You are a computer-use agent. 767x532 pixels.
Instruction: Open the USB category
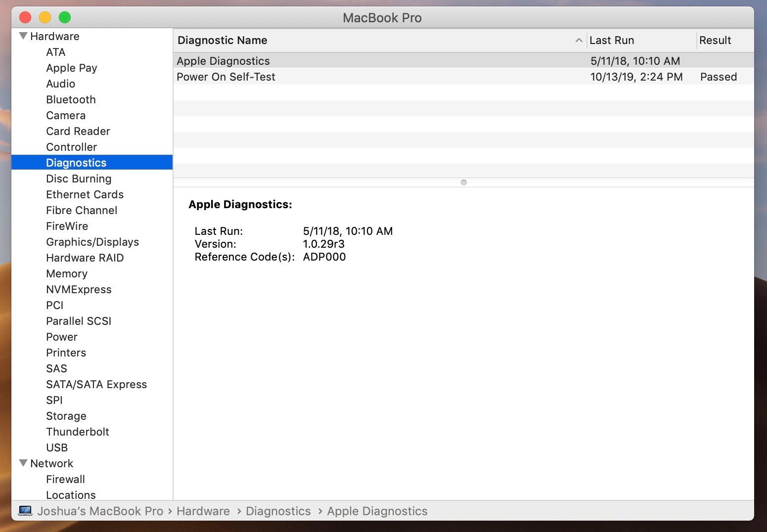tap(57, 447)
